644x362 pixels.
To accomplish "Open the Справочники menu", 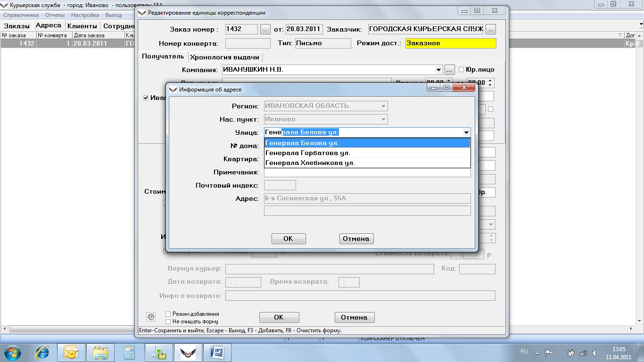I will (x=21, y=15).
